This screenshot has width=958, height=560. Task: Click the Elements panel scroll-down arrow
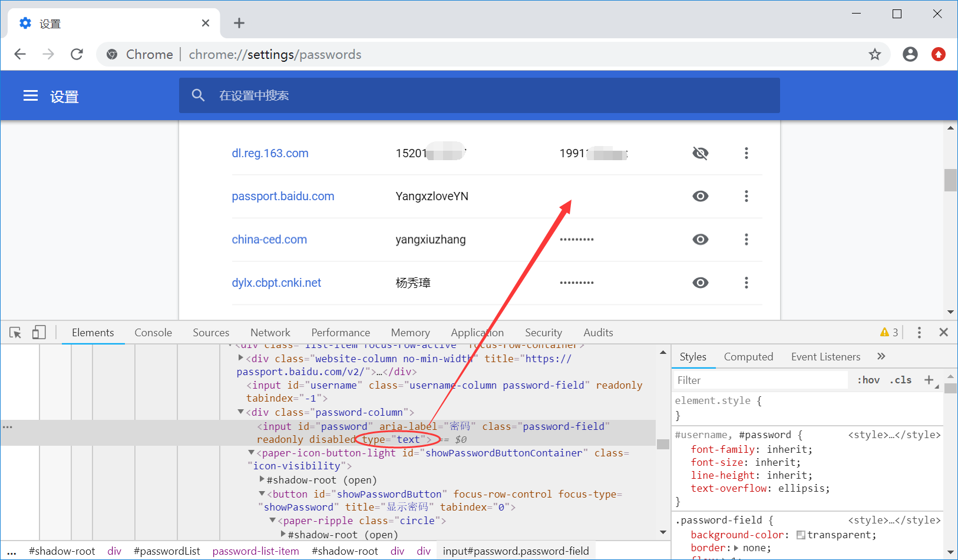tap(663, 532)
